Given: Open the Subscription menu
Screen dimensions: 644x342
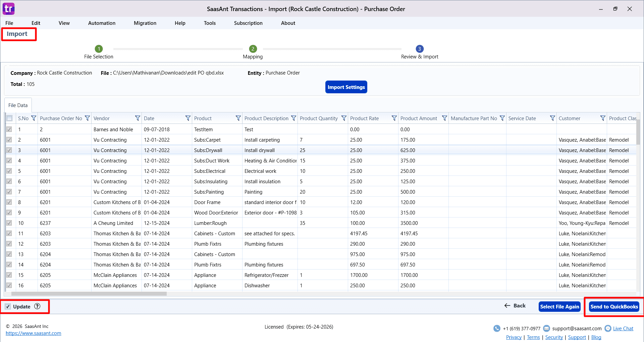Looking at the screenshot, I should [x=248, y=23].
